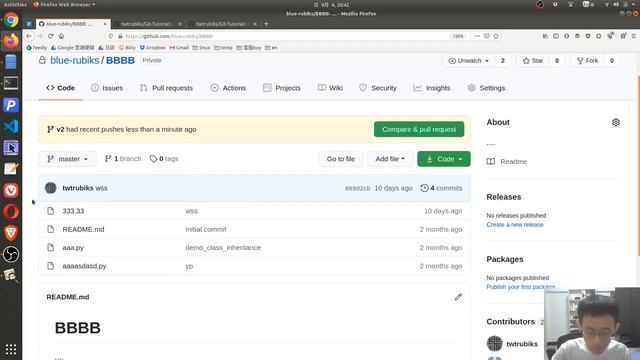Open repository Settings tab
Screen dimensions: 640x360
pos(486,88)
